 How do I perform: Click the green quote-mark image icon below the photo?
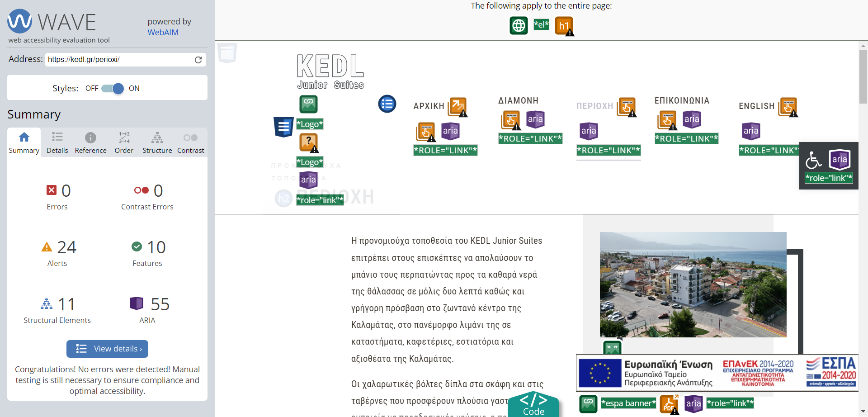(613, 348)
